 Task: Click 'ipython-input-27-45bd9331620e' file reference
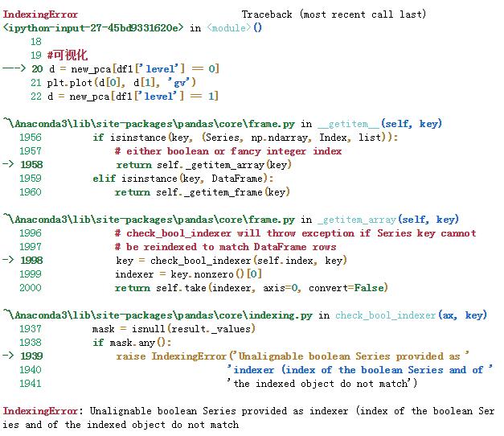tap(93, 28)
